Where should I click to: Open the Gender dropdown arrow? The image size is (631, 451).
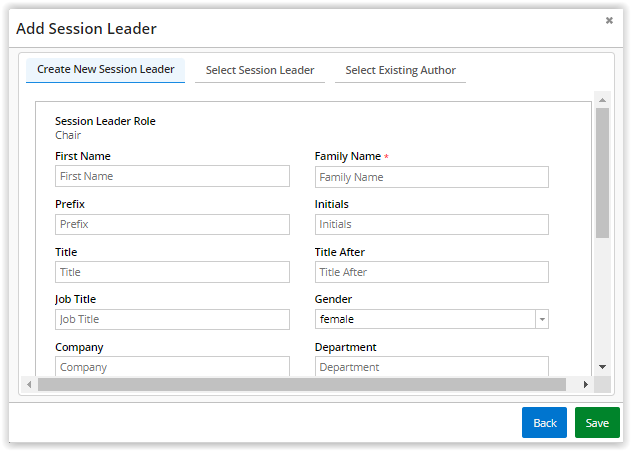(x=542, y=319)
